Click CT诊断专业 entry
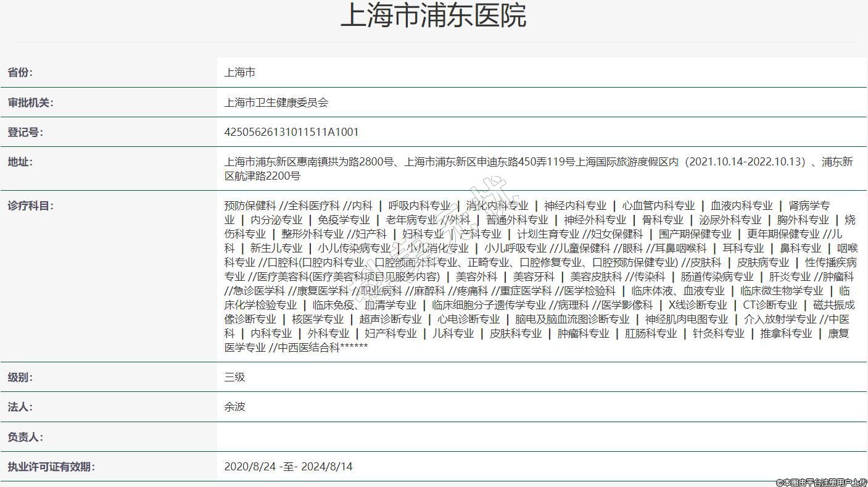Screen dimensions: 868x487 pos(771,305)
